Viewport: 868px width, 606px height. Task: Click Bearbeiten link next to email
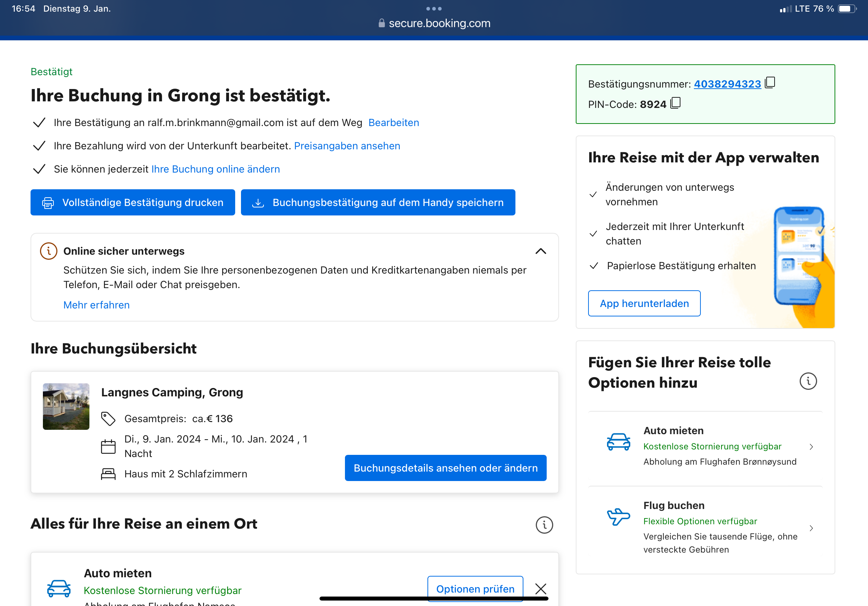394,123
